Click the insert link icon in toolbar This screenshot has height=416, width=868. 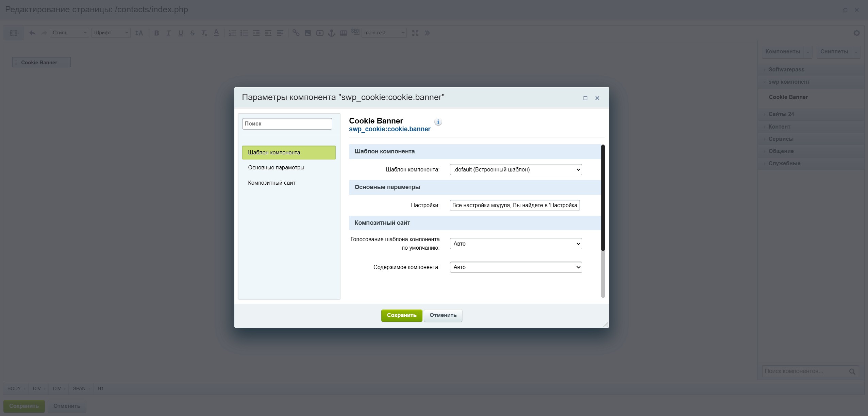point(296,33)
